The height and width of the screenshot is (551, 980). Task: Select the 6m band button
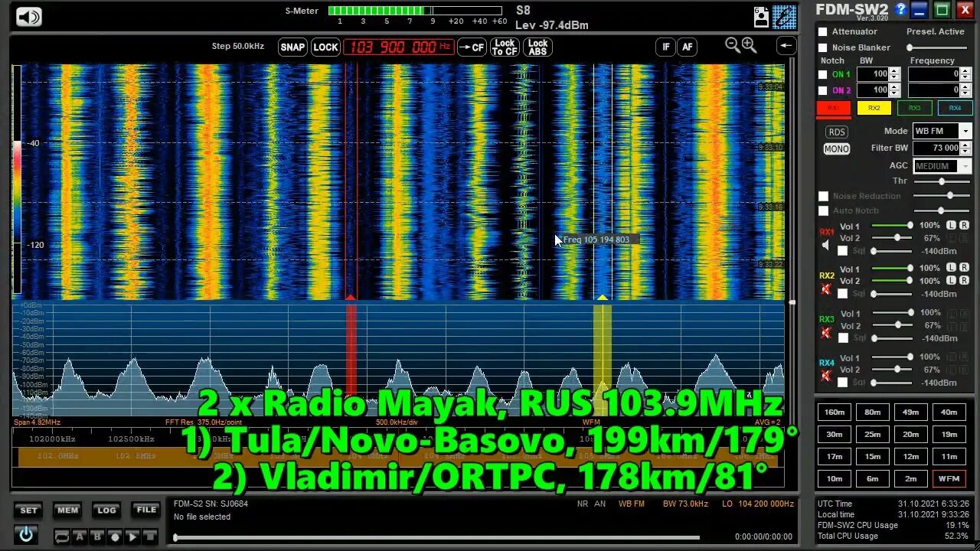coord(873,479)
